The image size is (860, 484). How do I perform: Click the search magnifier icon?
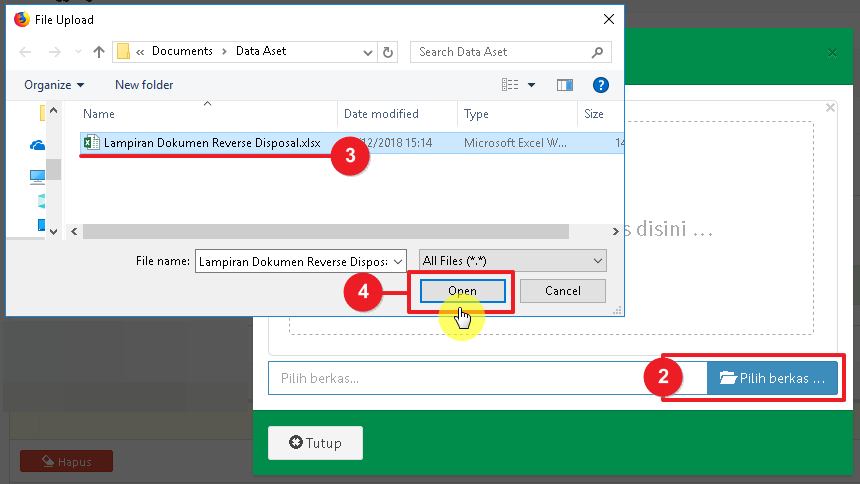(597, 52)
